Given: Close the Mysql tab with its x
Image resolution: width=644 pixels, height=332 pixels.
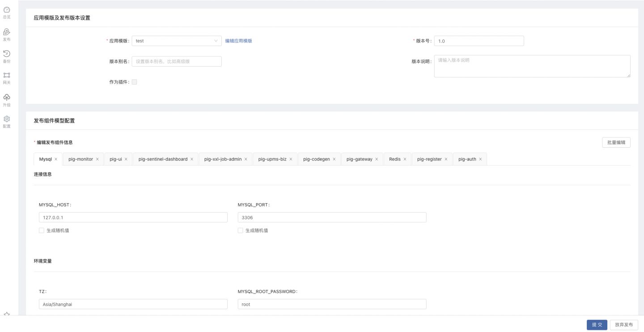Looking at the screenshot, I should pyautogui.click(x=56, y=159).
